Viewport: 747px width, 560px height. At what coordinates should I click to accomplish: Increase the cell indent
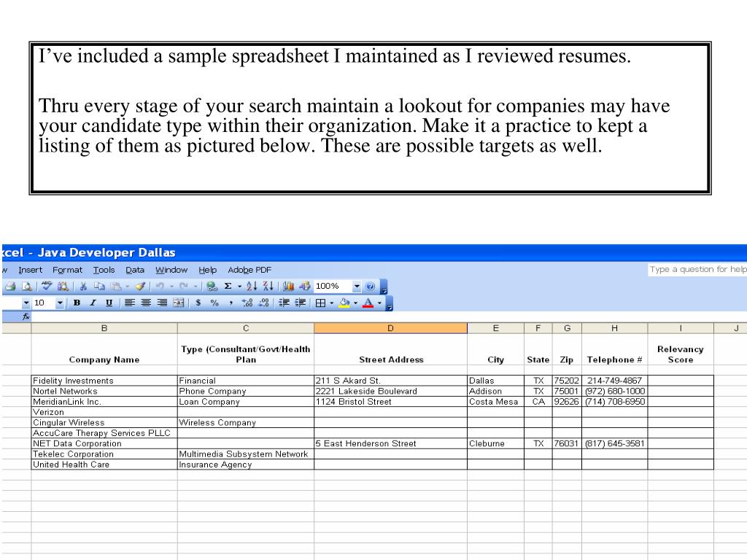(x=300, y=303)
